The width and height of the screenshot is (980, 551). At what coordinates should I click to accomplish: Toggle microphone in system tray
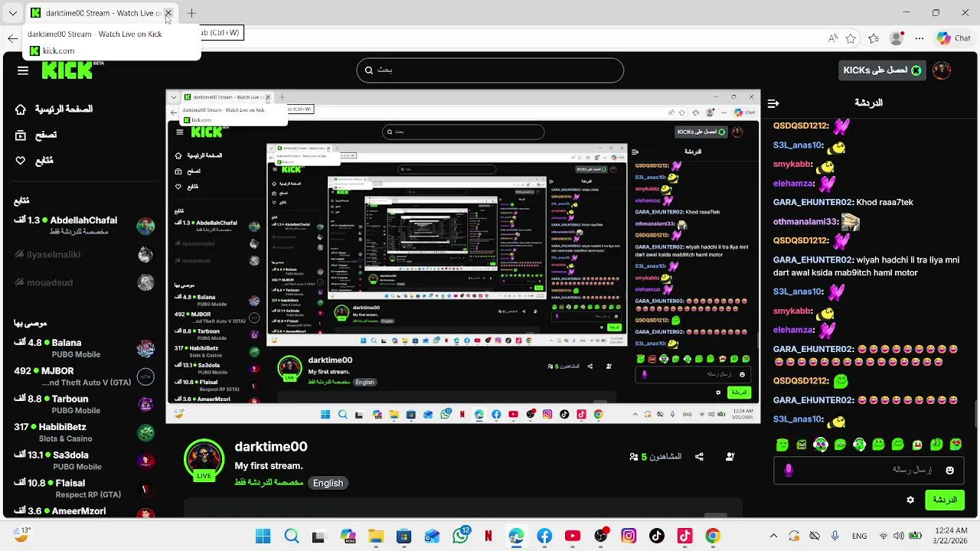(x=835, y=536)
